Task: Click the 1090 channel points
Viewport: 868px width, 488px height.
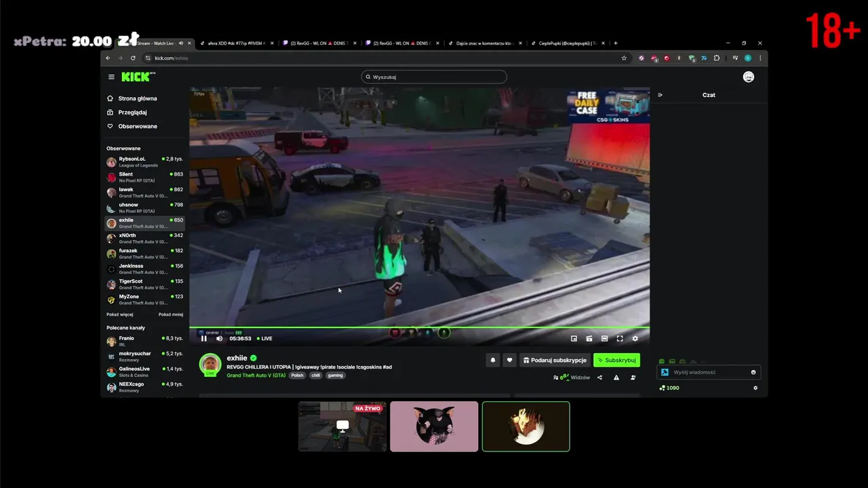Action: pyautogui.click(x=669, y=388)
